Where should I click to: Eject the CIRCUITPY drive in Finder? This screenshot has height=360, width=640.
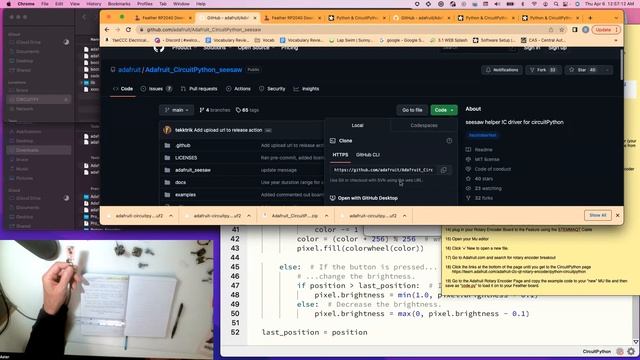(66, 100)
